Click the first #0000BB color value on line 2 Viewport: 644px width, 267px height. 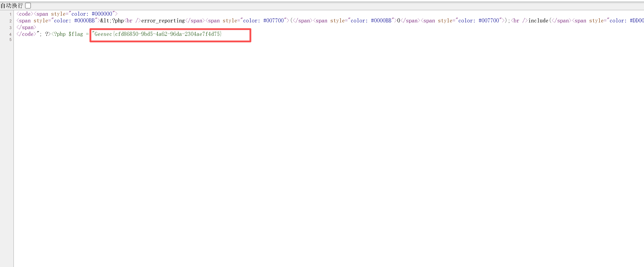pos(84,21)
